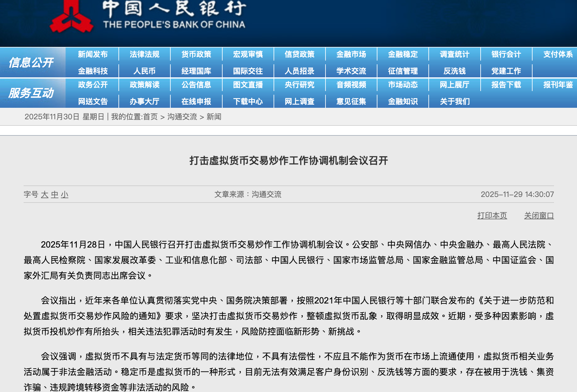This screenshot has height=392, width=577.
Task: Open the 新闻发布 menu item
Action: (93, 54)
